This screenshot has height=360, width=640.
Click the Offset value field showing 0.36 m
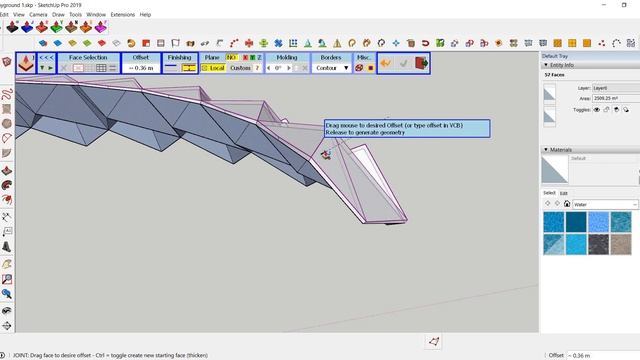pos(141,68)
